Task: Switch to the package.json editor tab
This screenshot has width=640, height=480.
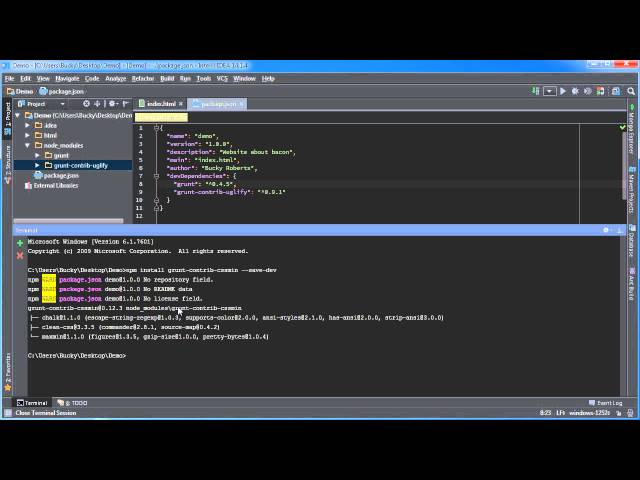Action: point(215,104)
